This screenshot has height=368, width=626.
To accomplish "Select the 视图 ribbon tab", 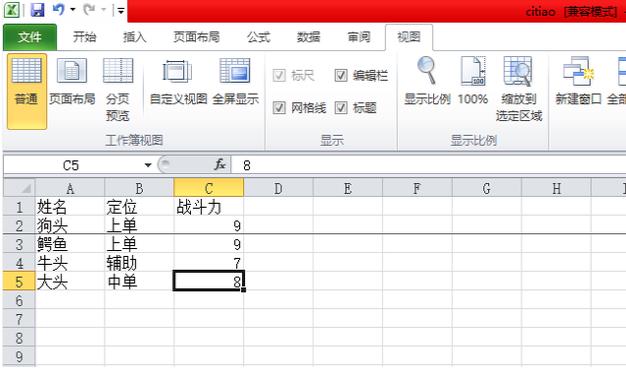I will (x=409, y=37).
